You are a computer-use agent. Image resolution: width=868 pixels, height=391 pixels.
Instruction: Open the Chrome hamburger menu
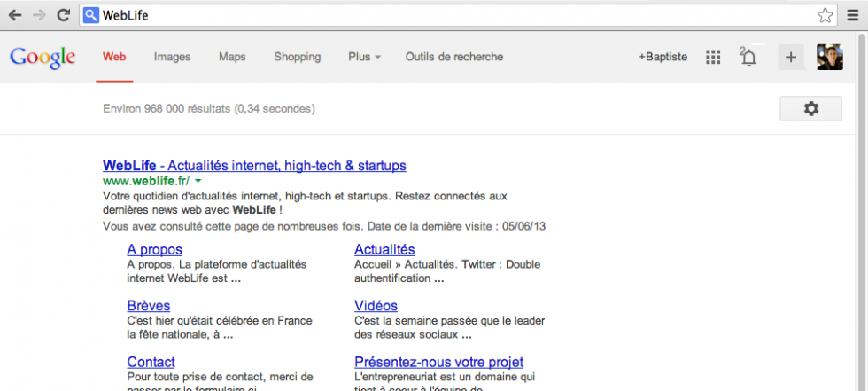click(x=854, y=15)
